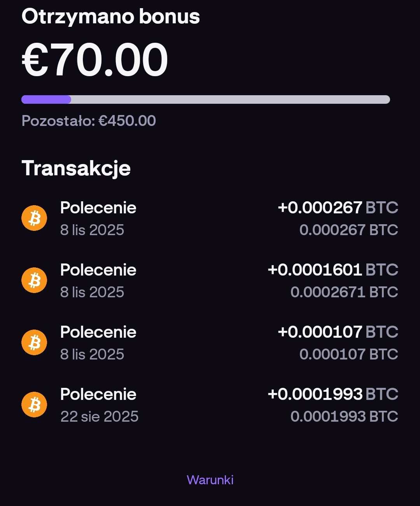Tap the 22 sie 2025 date
This screenshot has width=420, height=506.
(x=100, y=417)
